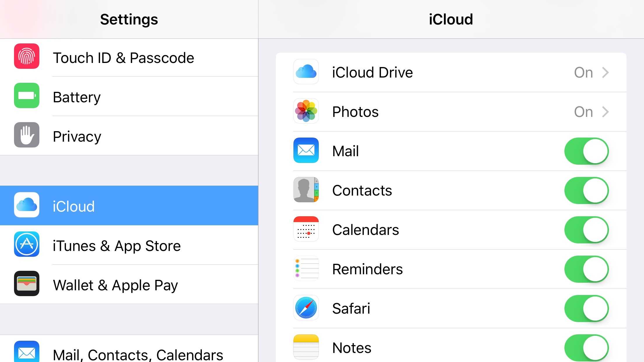Tap the Calendars app icon

[306, 229]
